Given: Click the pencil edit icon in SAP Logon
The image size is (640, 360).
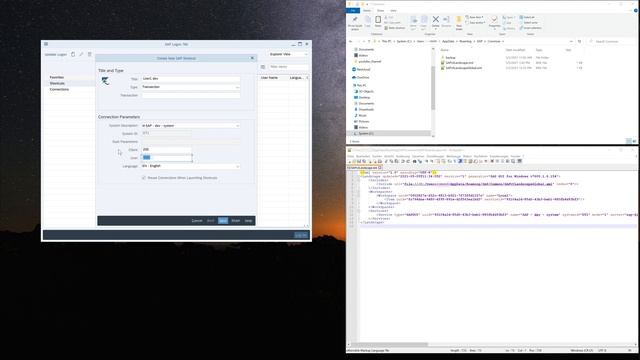Looking at the screenshot, I should pyautogui.click(x=81, y=54).
